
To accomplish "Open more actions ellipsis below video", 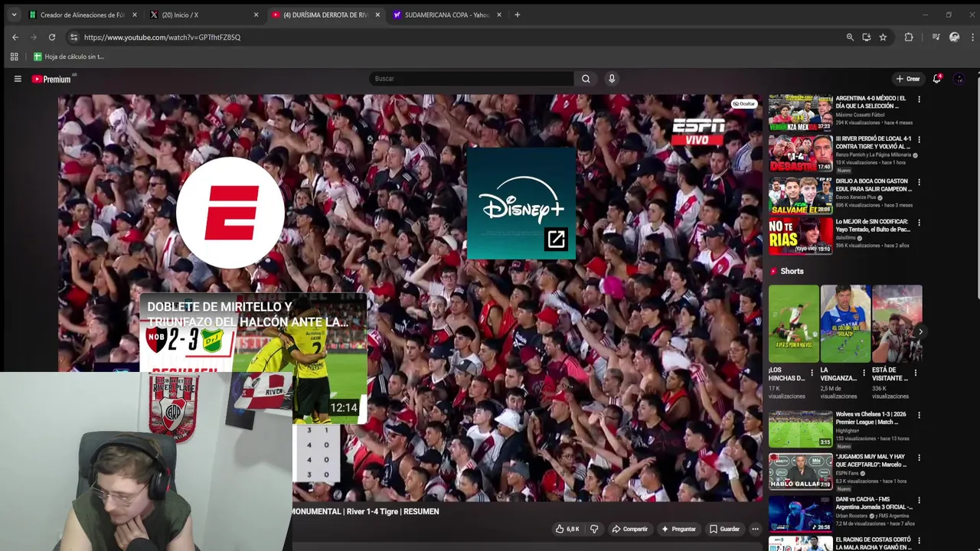I will tap(755, 529).
